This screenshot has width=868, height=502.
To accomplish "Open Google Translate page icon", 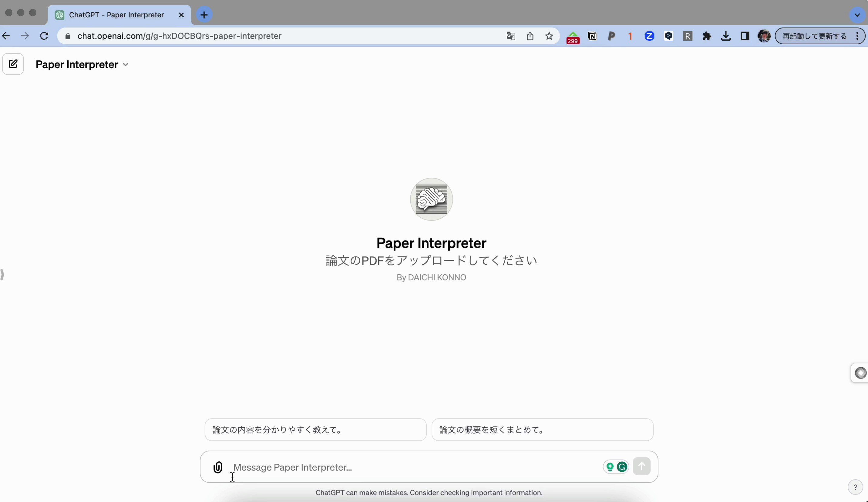I will tap(511, 36).
